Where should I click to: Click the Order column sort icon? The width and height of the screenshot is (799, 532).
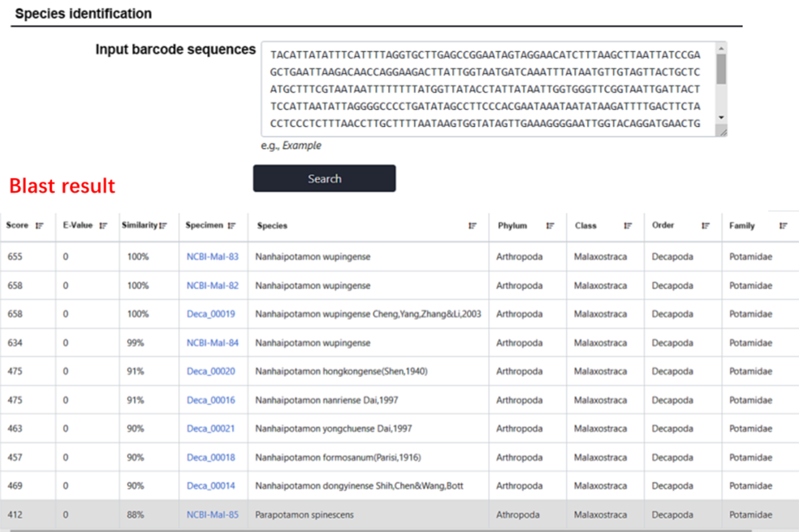[x=705, y=226]
